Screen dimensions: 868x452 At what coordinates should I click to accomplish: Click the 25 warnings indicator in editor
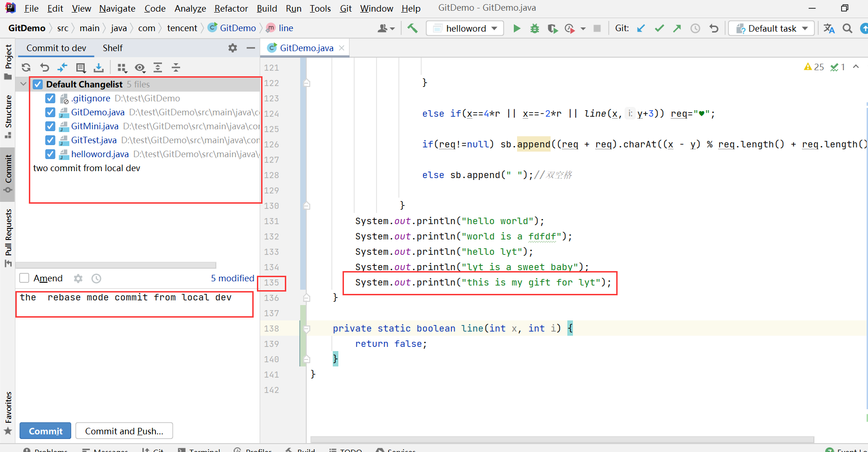point(814,67)
